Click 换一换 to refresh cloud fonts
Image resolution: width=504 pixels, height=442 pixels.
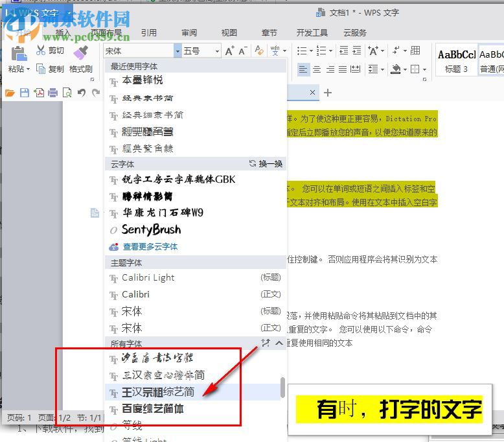[x=266, y=163]
